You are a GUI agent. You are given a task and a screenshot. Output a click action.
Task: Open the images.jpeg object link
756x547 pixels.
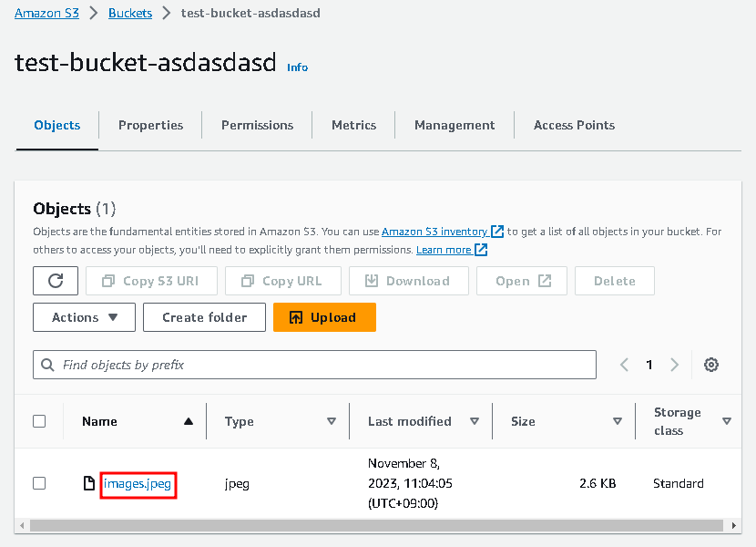(138, 483)
